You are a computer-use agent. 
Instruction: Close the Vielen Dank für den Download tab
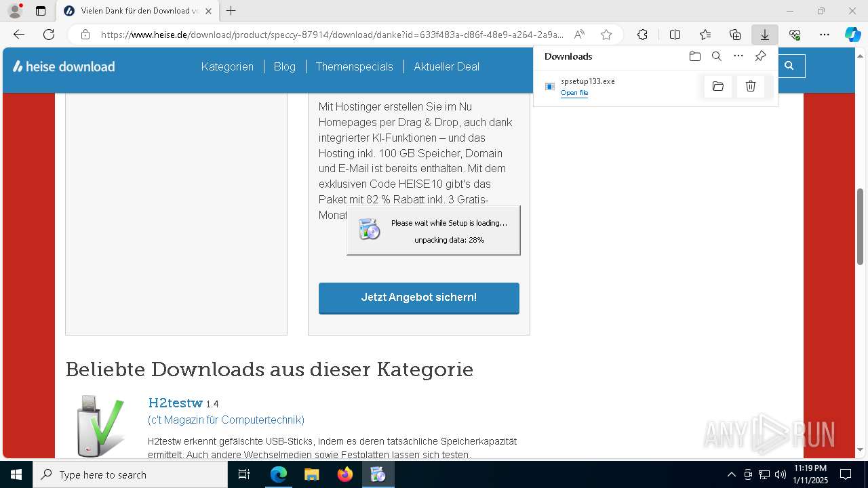(208, 11)
